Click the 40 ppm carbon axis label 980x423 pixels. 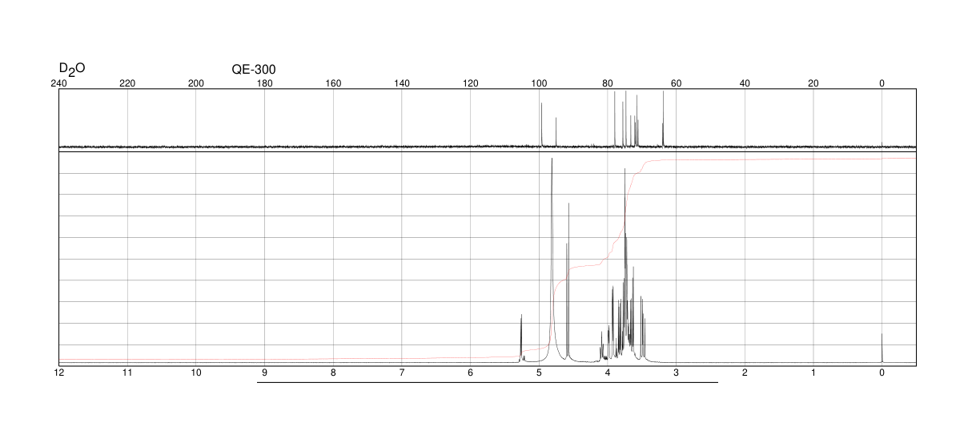pos(745,83)
